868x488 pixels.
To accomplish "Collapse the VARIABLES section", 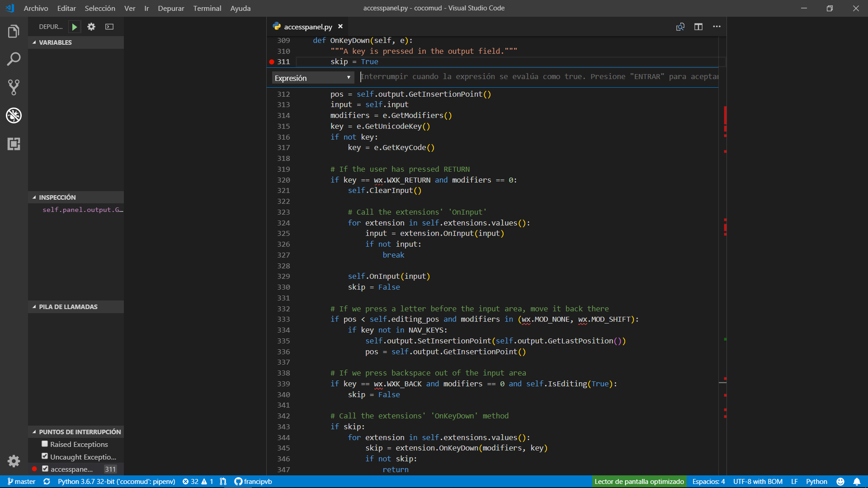I will point(76,42).
